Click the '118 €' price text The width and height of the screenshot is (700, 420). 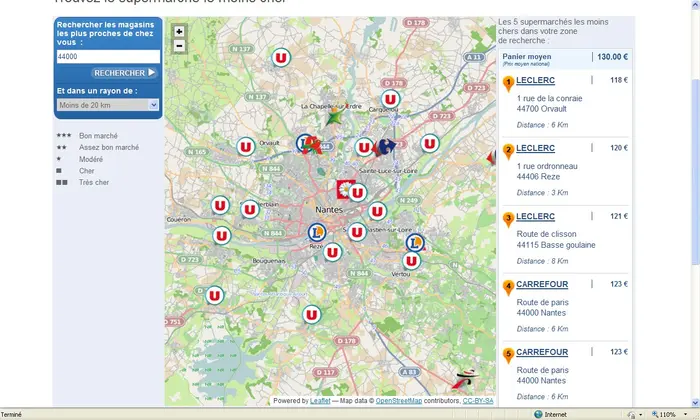pyautogui.click(x=619, y=80)
